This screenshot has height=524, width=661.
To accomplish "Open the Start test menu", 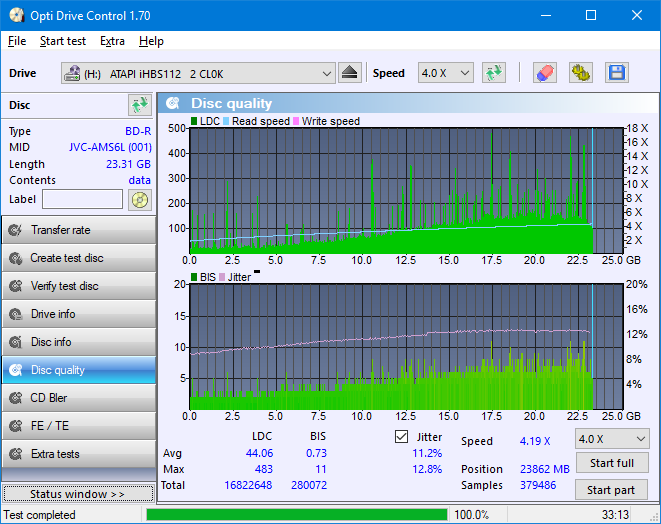I will click(x=63, y=41).
